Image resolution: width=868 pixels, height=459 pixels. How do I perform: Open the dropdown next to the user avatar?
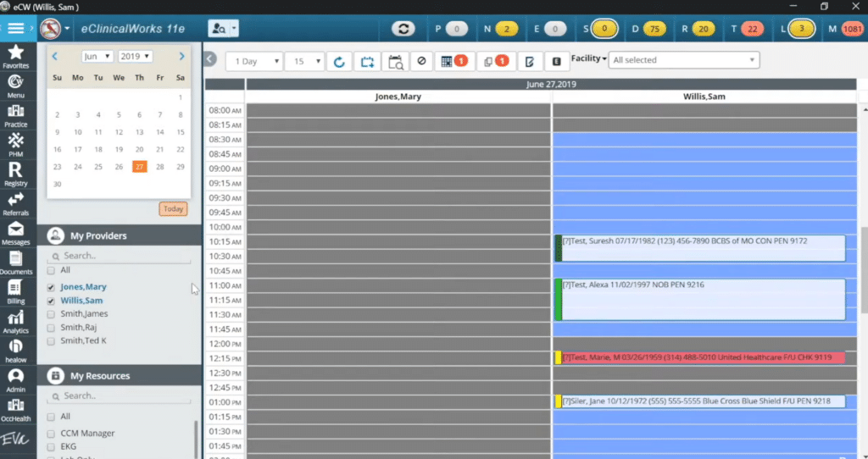tap(68, 28)
